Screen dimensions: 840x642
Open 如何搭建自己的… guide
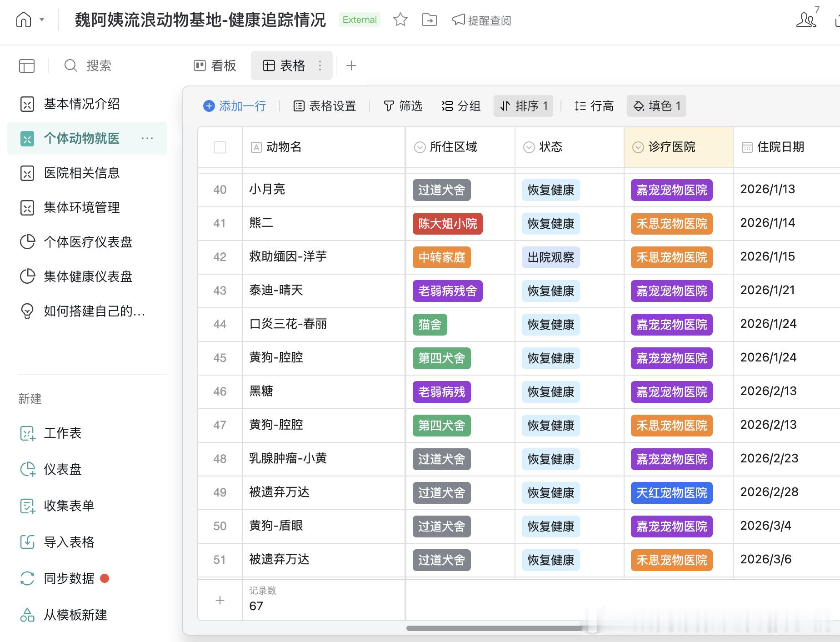click(87, 311)
